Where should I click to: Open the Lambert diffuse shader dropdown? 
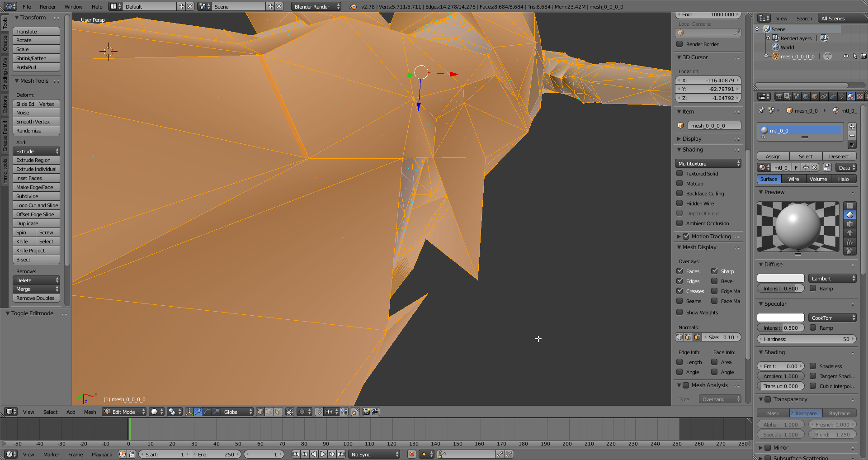[832, 279]
